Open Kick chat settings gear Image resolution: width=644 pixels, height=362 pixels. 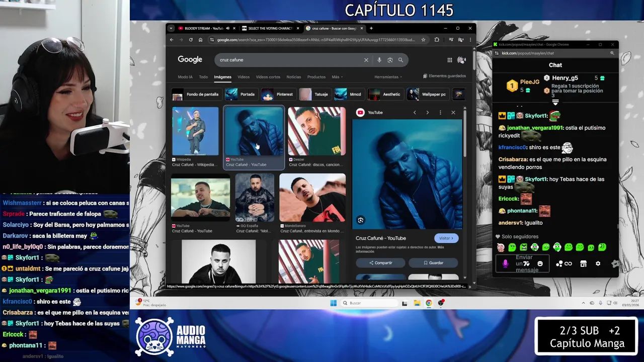[598, 263]
